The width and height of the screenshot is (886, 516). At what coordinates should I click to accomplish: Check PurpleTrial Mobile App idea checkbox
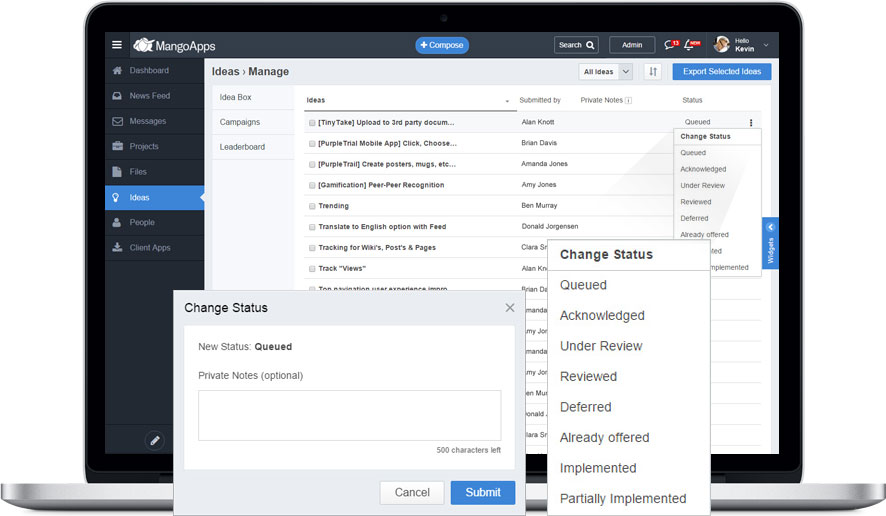(312, 144)
